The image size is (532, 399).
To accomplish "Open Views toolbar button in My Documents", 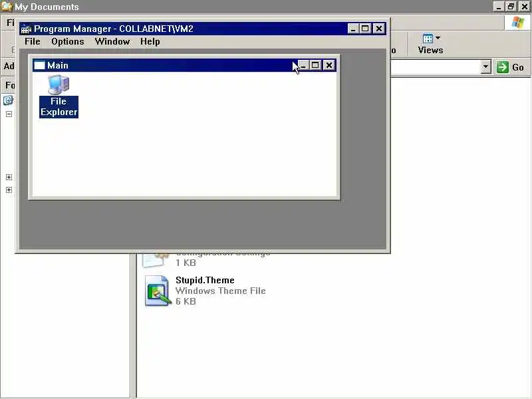I will (430, 44).
